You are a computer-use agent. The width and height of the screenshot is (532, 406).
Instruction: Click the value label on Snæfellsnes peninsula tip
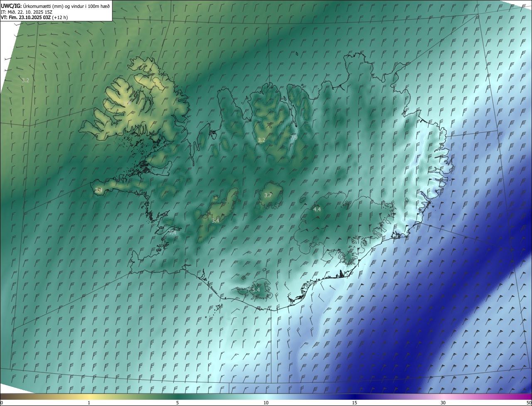[x=98, y=190]
